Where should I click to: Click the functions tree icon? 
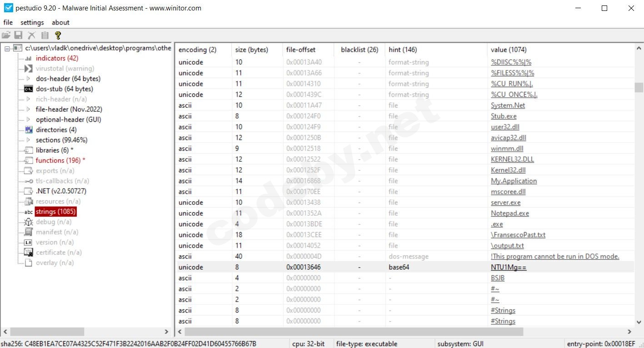[x=29, y=160]
